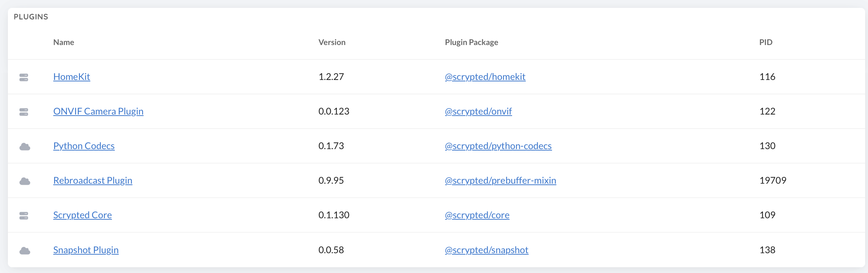The width and height of the screenshot is (868, 273).
Task: Open the ONVIF Camera Plugin link
Action: (98, 111)
